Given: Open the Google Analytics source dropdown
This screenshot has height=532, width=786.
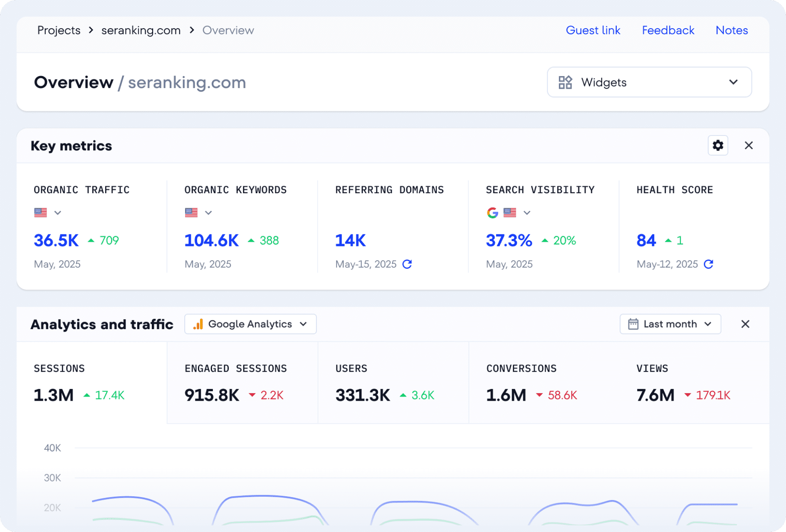Looking at the screenshot, I should click(x=250, y=324).
